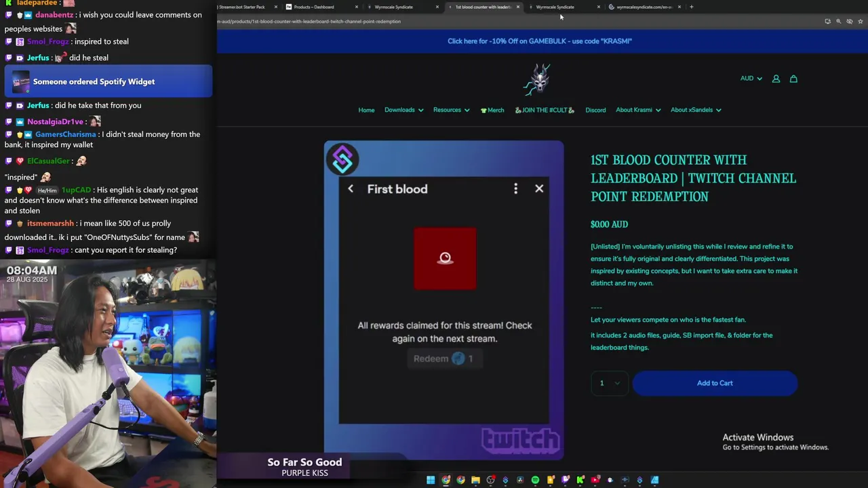Expand the About xSandels menu
This screenshot has height=488, width=868.
click(x=696, y=110)
